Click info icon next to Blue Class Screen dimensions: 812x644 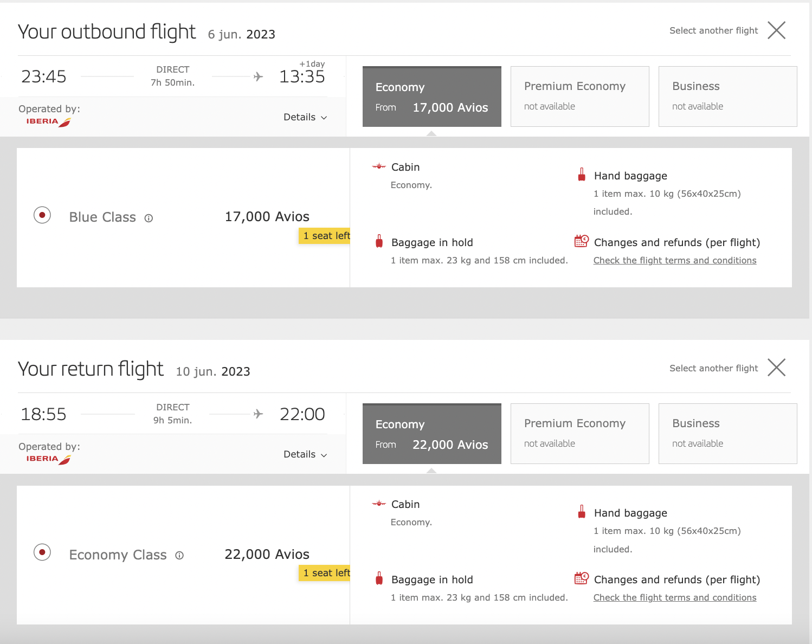149,218
